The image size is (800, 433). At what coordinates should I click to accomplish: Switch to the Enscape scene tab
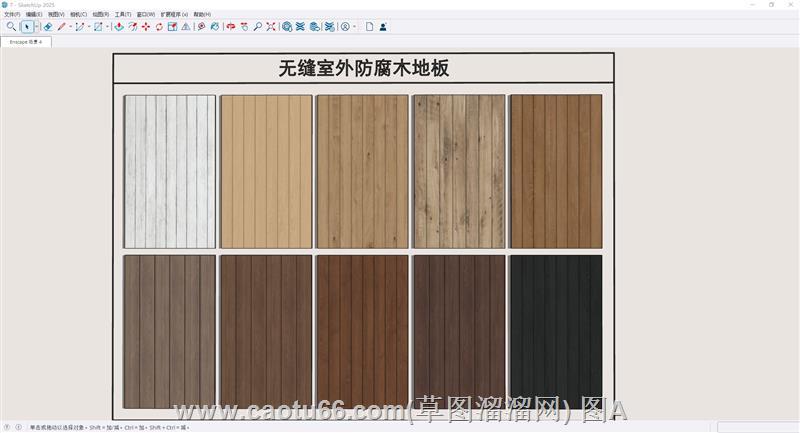[26, 42]
